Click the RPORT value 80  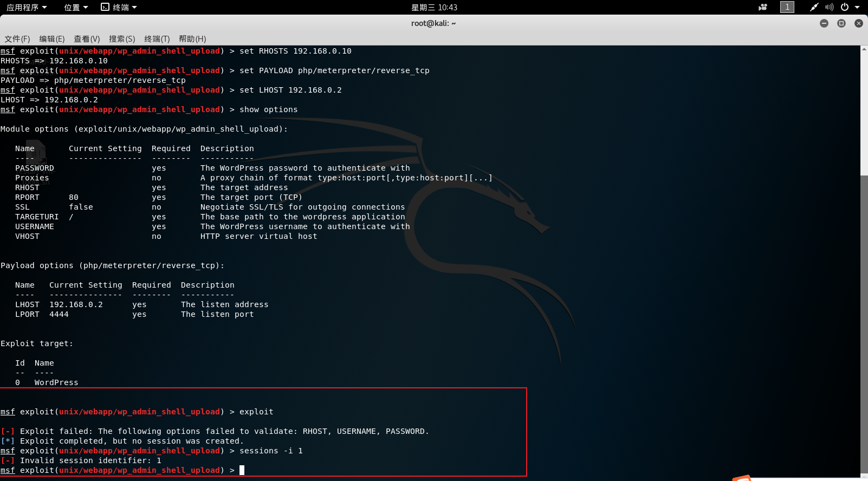point(74,197)
